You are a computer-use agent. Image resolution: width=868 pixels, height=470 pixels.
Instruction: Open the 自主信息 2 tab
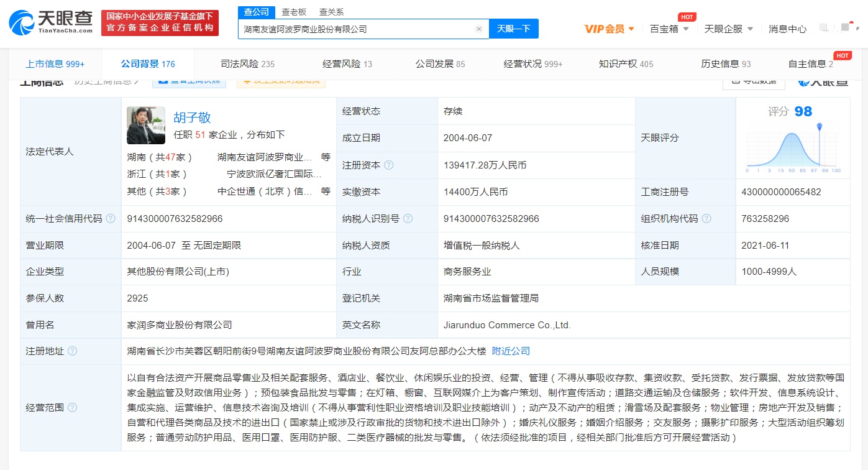[x=810, y=63]
